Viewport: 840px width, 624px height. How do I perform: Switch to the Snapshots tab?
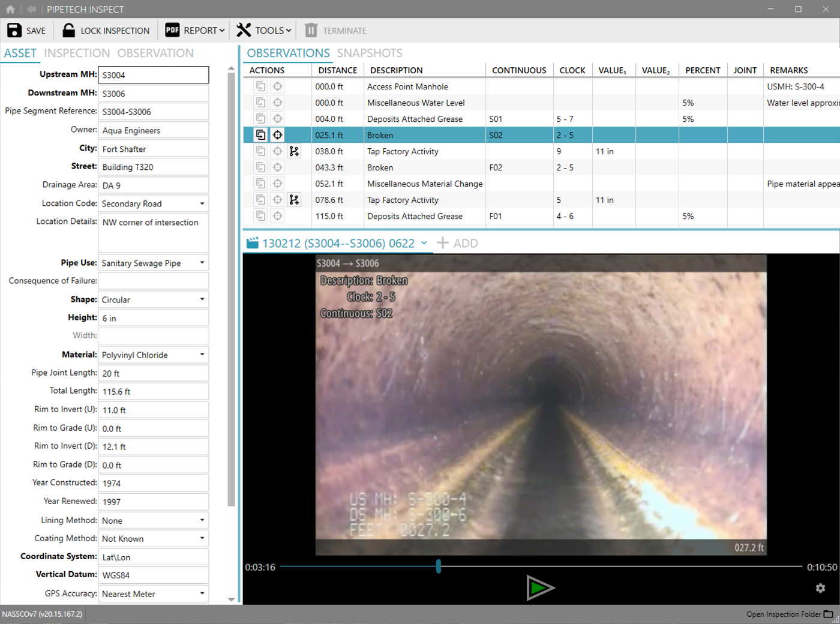tap(369, 53)
